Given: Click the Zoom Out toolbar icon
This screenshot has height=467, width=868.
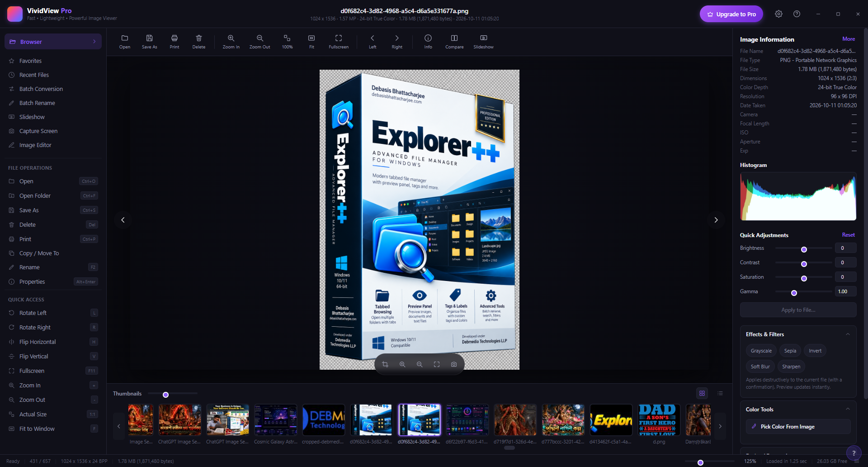Looking at the screenshot, I should pyautogui.click(x=260, y=42).
